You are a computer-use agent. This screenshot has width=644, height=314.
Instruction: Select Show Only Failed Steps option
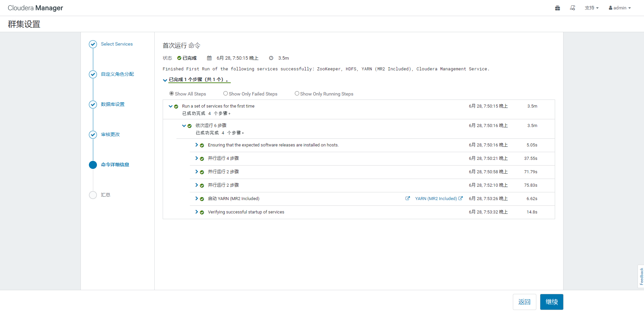click(226, 93)
